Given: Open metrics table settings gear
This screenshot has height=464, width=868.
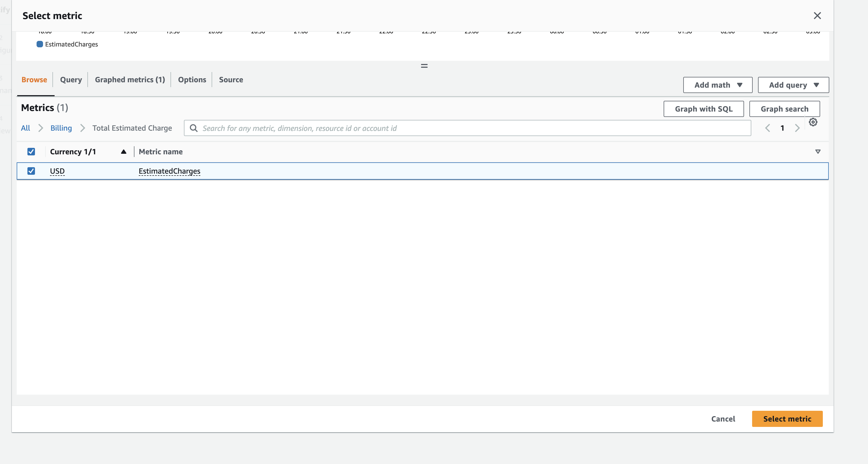Looking at the screenshot, I should click(x=813, y=122).
